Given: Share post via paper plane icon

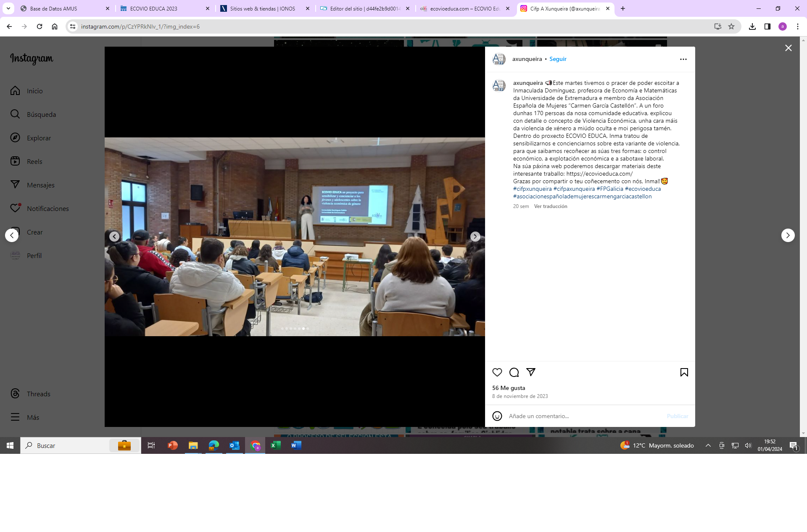Looking at the screenshot, I should click(x=531, y=372).
